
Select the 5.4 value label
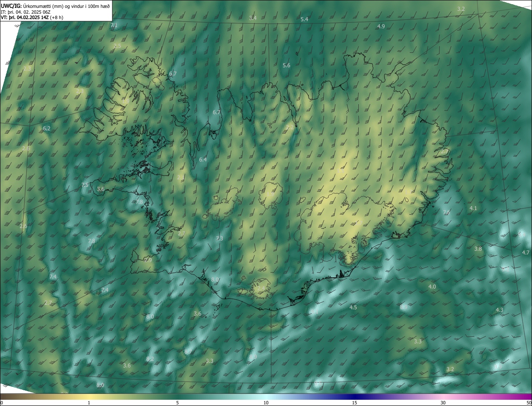tap(304, 20)
